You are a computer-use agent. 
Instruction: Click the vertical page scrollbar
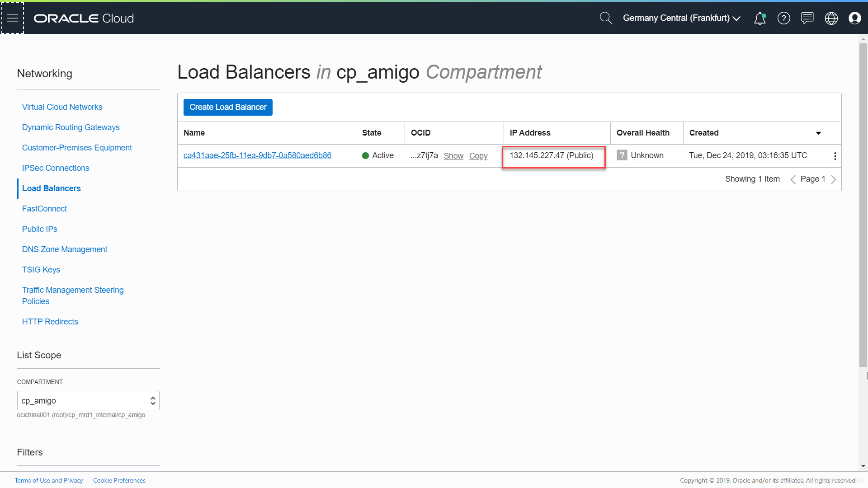[x=863, y=203]
